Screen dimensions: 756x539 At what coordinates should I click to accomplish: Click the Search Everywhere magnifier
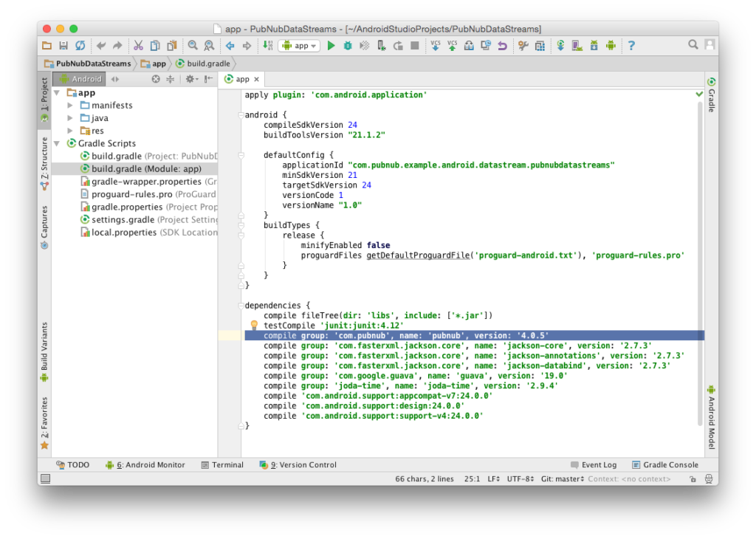click(x=693, y=45)
